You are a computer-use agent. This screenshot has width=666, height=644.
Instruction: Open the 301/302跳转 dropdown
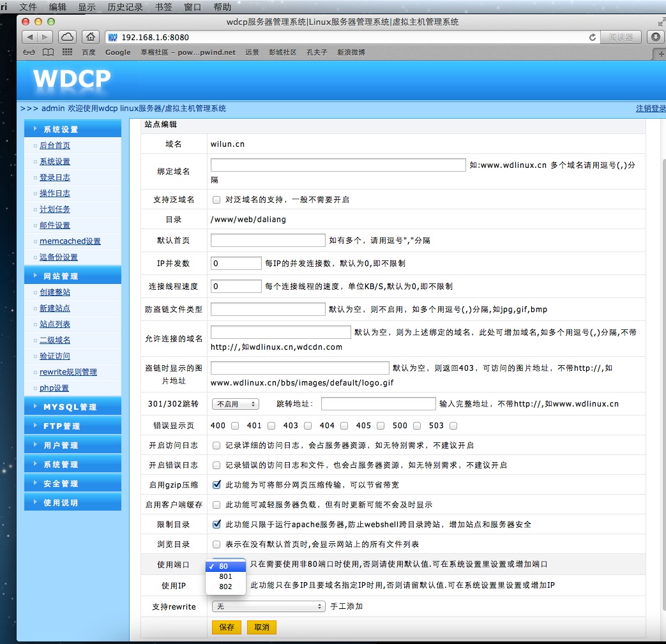click(x=235, y=404)
